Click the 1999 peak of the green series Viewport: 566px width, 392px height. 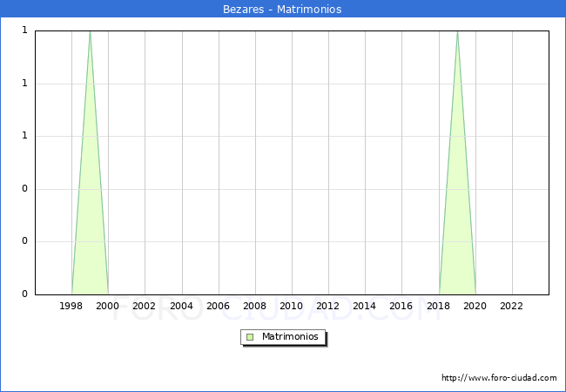90,32
